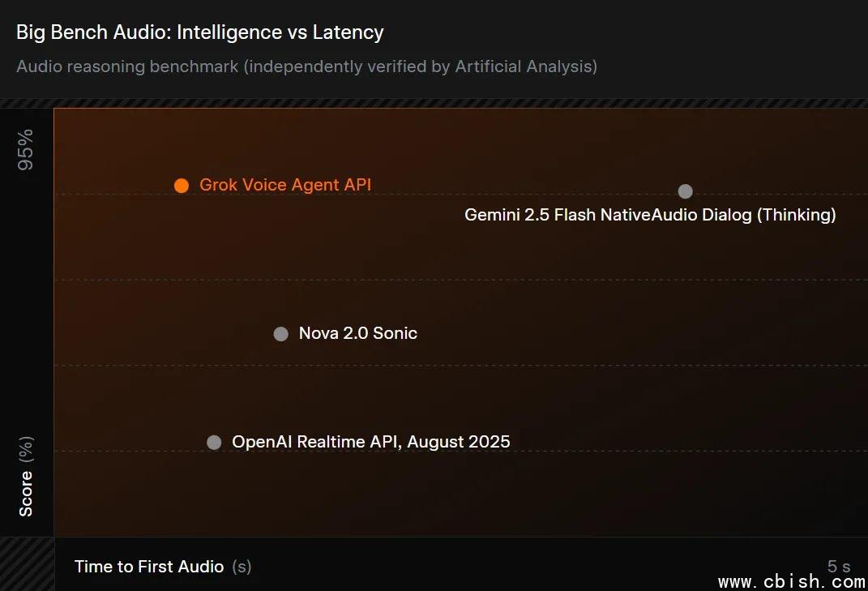The image size is (868, 591).
Task: Click the "5 s" x-axis tick label
Action: point(838,567)
